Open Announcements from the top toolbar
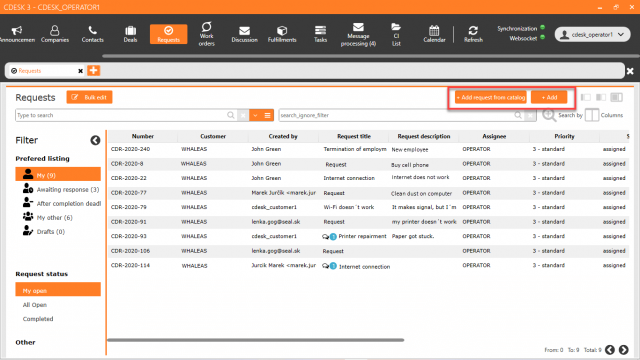Viewport: 640px width, 360px height. pos(17,34)
